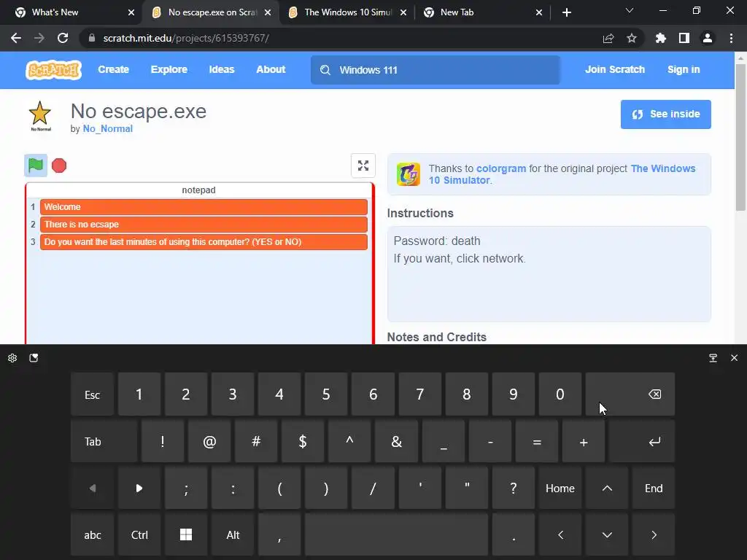The height and width of the screenshot is (560, 747).
Task: Open the Chrome three-dot menu
Action: (731, 38)
